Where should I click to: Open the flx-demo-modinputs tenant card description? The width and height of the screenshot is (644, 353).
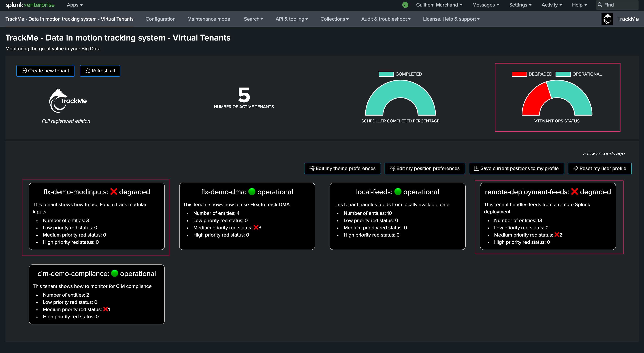89,208
